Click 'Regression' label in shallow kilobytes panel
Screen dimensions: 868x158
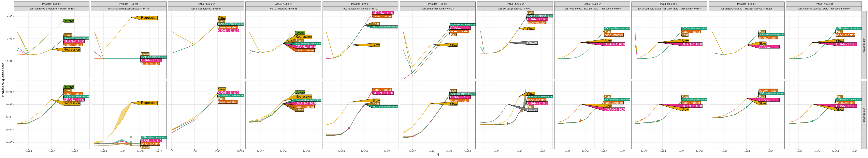pos(149,18)
